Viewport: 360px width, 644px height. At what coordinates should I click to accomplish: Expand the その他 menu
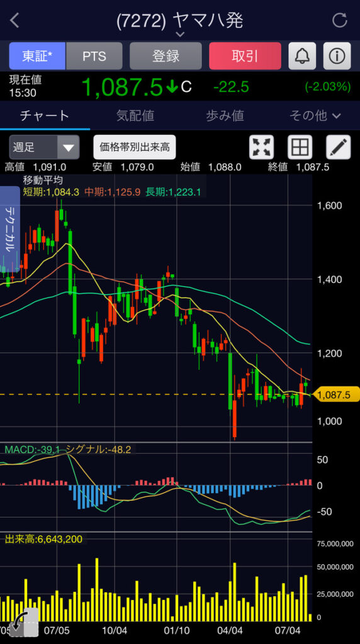[315, 116]
